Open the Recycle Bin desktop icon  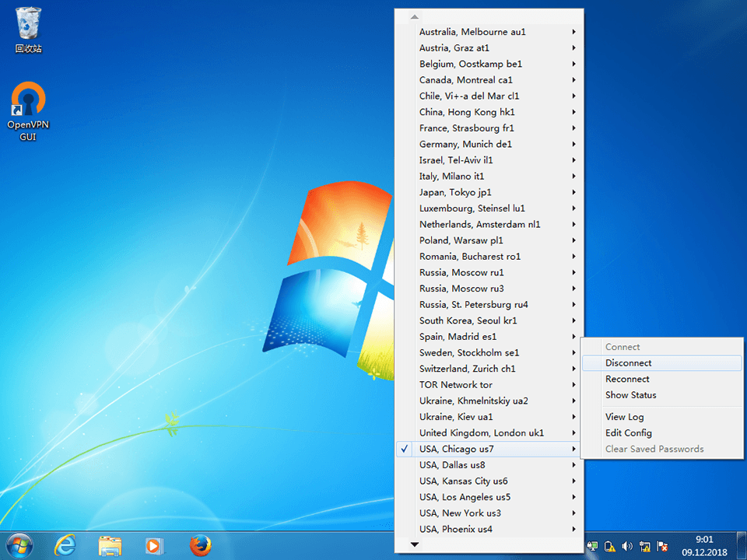(x=28, y=30)
